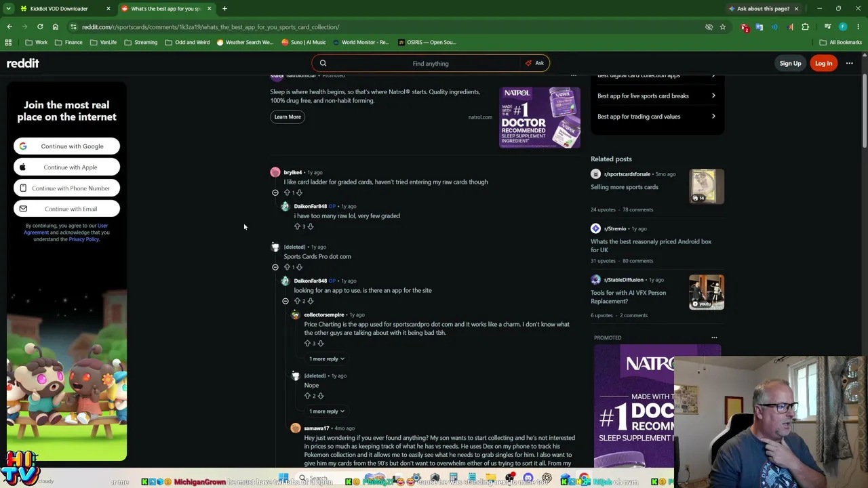This screenshot has width=868, height=488.
Task: Go back using the browser back arrow
Action: click(x=9, y=27)
